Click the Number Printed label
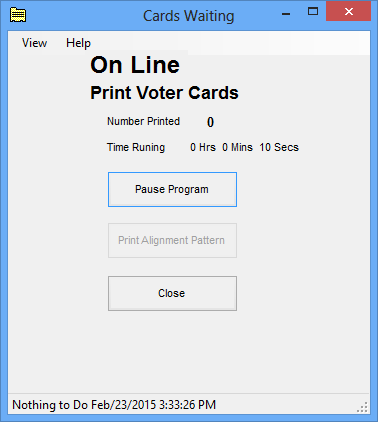Viewport: 378px width, 422px height. (x=143, y=121)
